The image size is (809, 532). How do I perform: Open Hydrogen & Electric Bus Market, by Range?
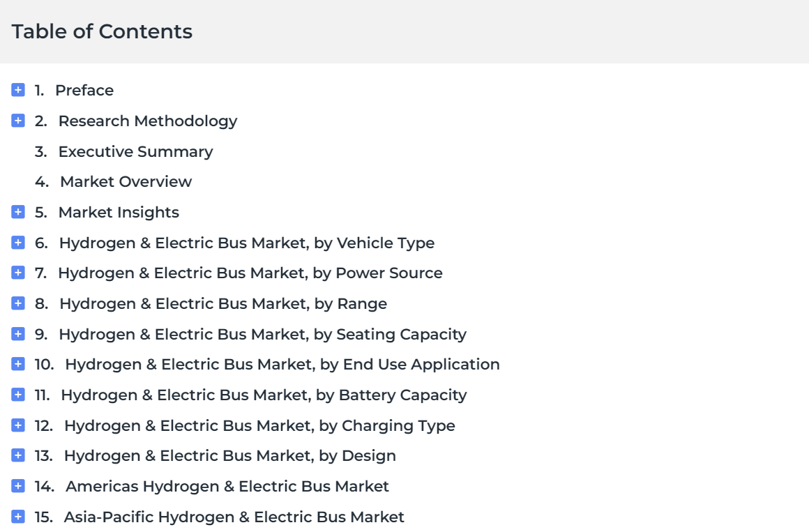coord(223,303)
